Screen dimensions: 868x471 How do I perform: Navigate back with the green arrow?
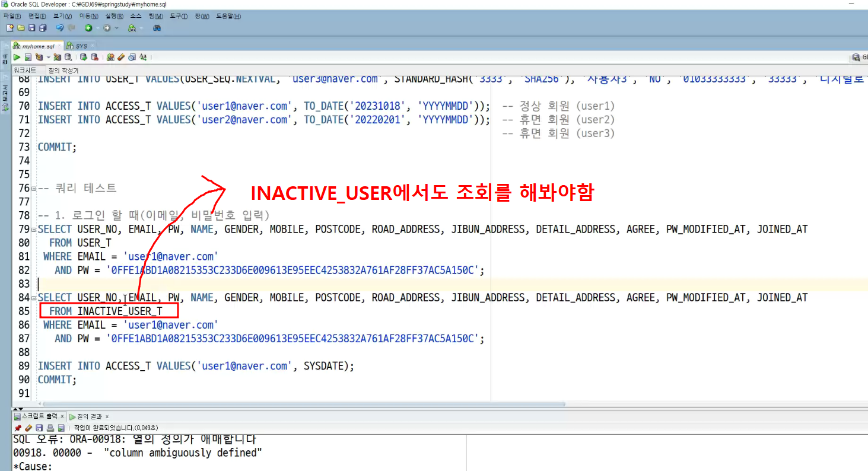click(x=88, y=28)
